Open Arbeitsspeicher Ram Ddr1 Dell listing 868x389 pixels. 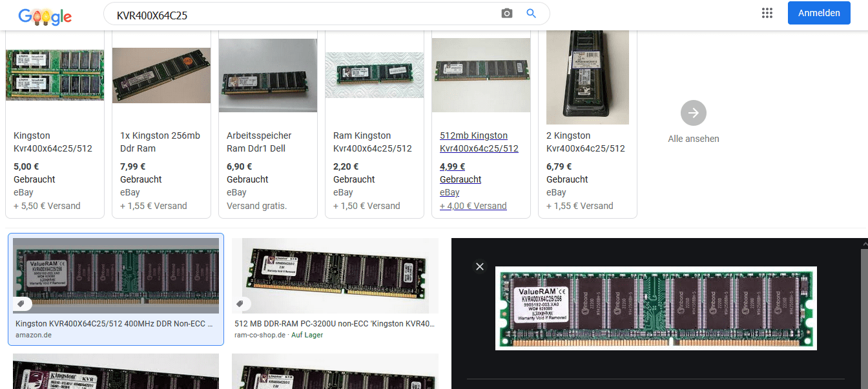[259, 142]
